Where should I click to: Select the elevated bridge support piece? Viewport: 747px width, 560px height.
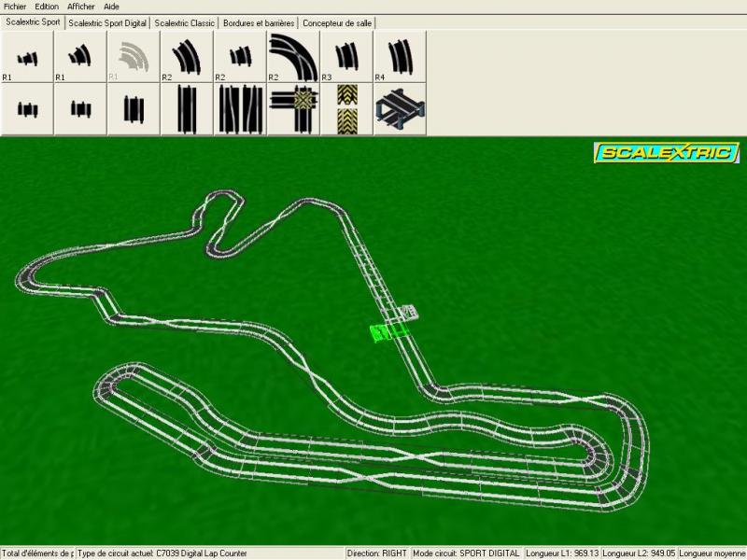400,109
